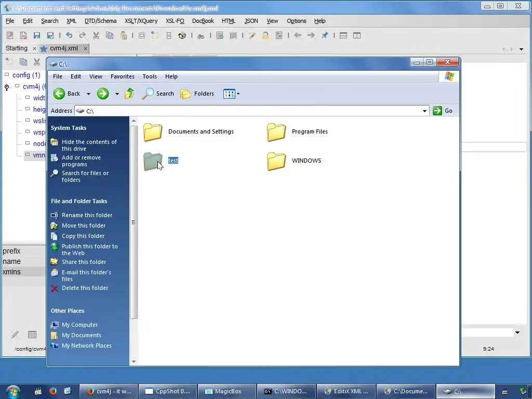Click the task pane up scroll arrow
The height and width of the screenshot is (399, 532).
tap(134, 121)
